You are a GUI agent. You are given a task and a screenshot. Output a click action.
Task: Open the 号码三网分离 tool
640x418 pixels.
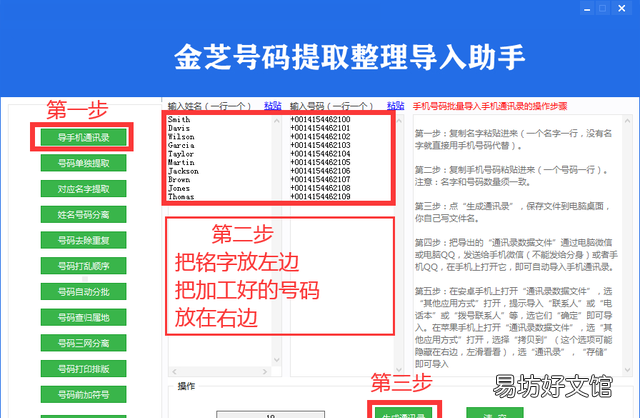tap(83, 343)
